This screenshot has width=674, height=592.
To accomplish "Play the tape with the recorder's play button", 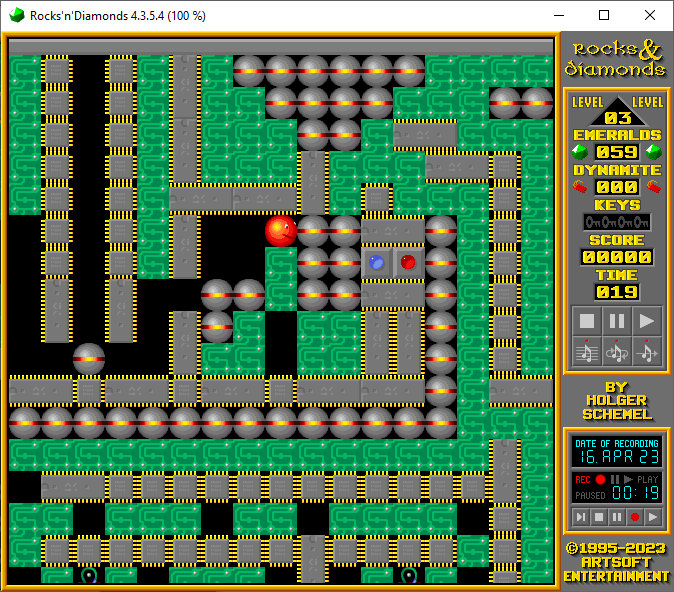I will point(653,517).
